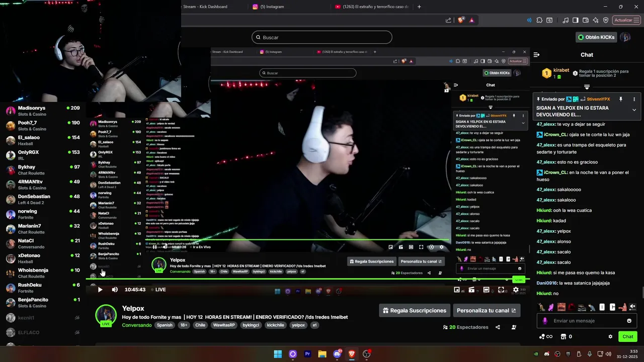Open DonSebastian channel in sidebar
The height and width of the screenshot is (362, 644).
click(x=43, y=200)
